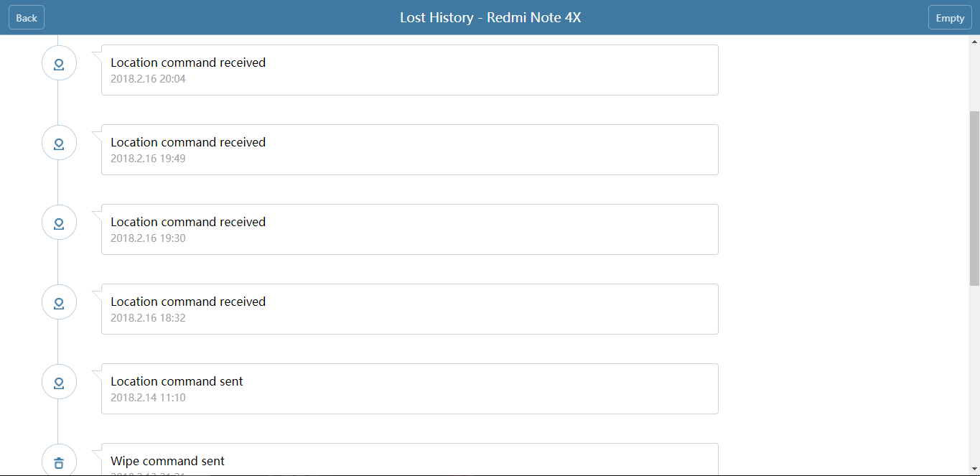Click location icon beside 20:04 entry
The width and height of the screenshot is (980, 476).
coord(59,64)
